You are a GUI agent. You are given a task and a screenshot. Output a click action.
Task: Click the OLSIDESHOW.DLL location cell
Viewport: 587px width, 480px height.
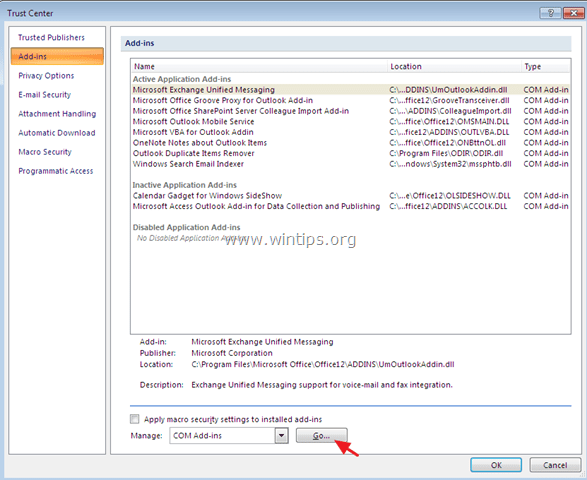click(450, 195)
